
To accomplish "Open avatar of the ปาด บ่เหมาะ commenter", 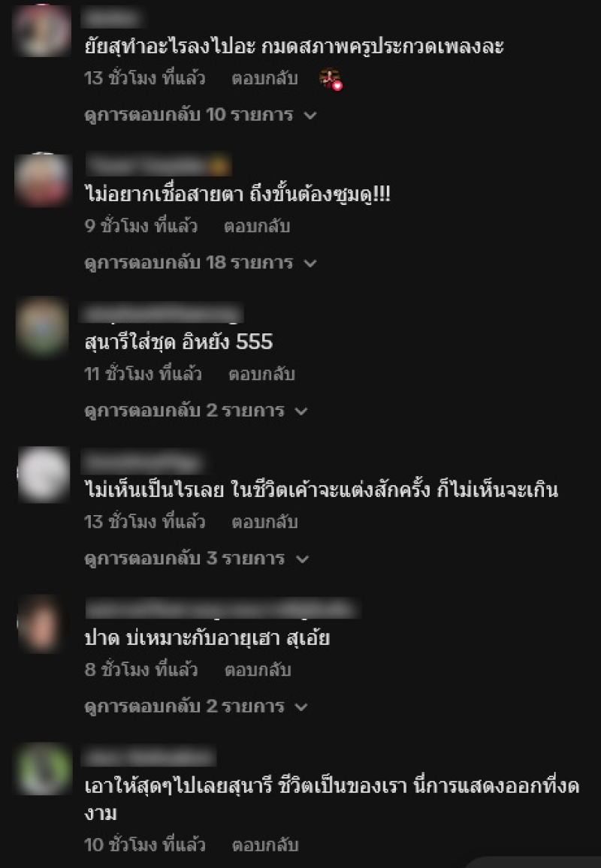I will pos(41,624).
